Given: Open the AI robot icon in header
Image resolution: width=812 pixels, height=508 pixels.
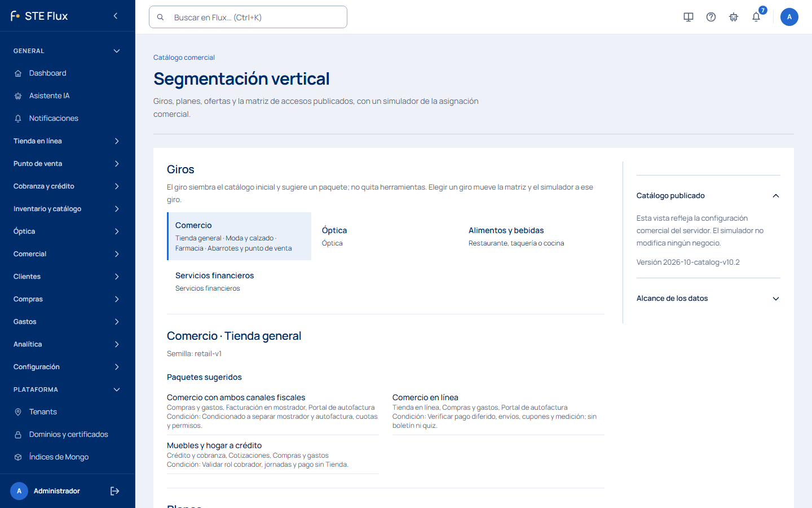Looking at the screenshot, I should coord(734,17).
